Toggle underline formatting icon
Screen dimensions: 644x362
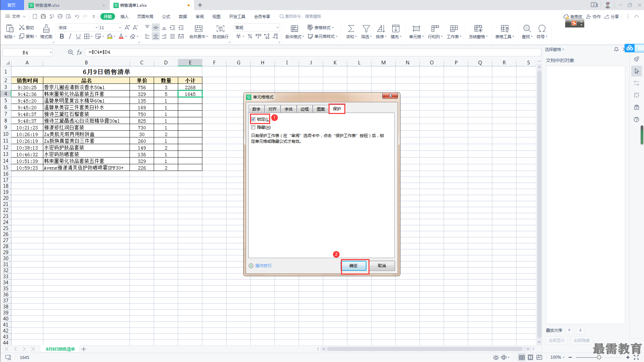[78, 36]
